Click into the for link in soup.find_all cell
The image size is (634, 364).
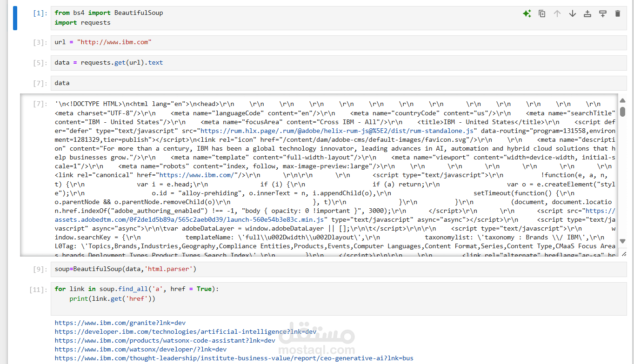click(339, 298)
